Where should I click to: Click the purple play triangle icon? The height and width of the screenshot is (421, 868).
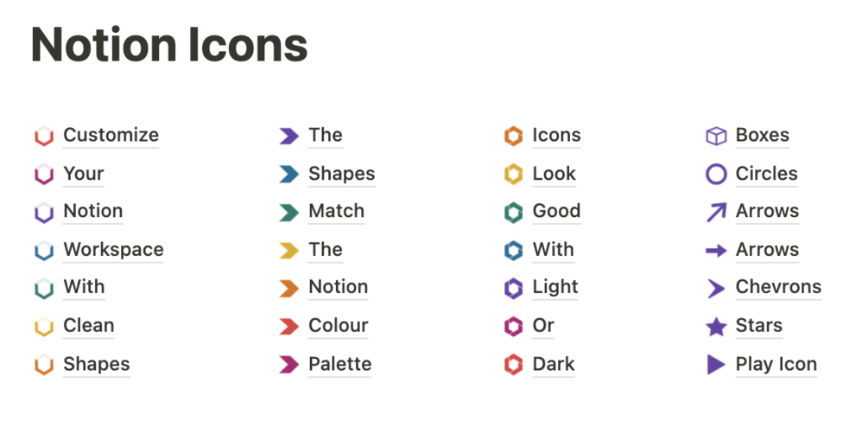pyautogui.click(x=716, y=365)
